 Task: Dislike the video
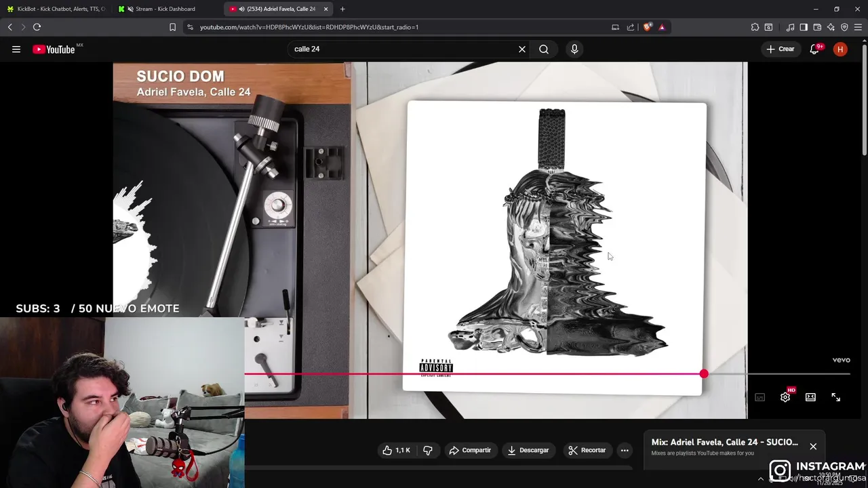tap(428, 450)
